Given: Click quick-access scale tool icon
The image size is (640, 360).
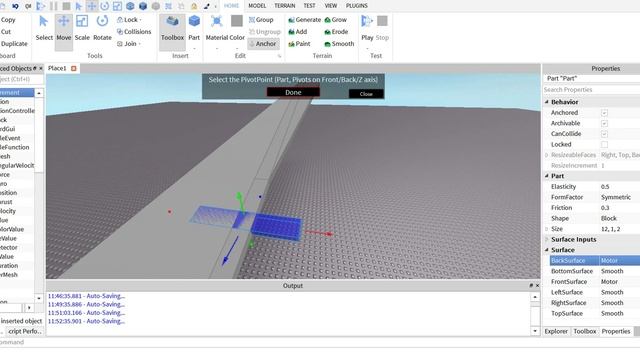Looking at the screenshot, I should pos(118,6).
